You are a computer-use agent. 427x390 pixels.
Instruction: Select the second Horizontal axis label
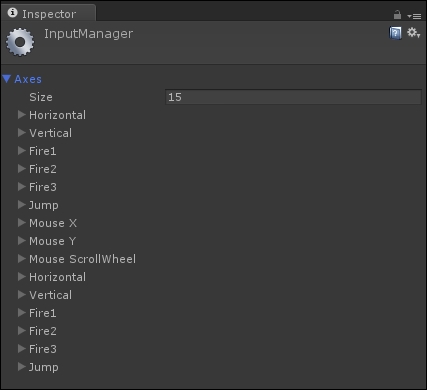(57, 277)
